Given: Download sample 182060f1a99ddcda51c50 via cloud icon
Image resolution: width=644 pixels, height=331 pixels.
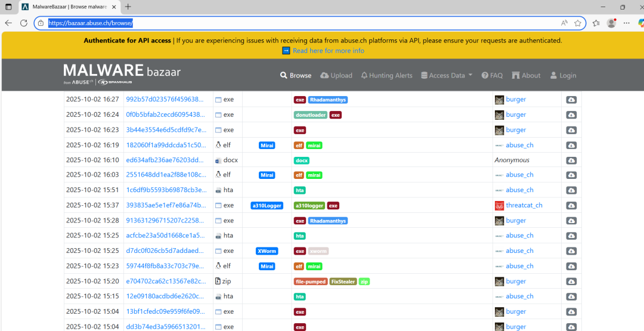Looking at the screenshot, I should coord(571,146).
